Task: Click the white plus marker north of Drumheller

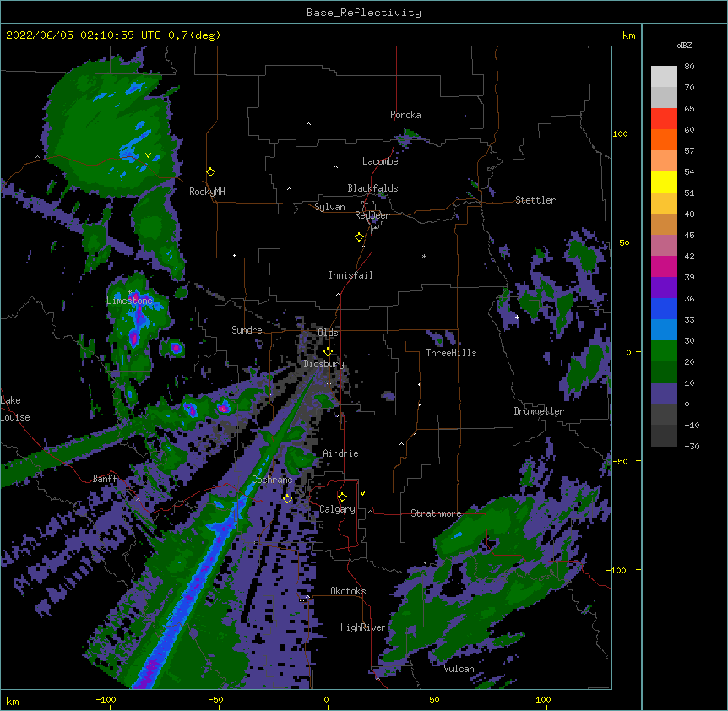Action: 517,317
